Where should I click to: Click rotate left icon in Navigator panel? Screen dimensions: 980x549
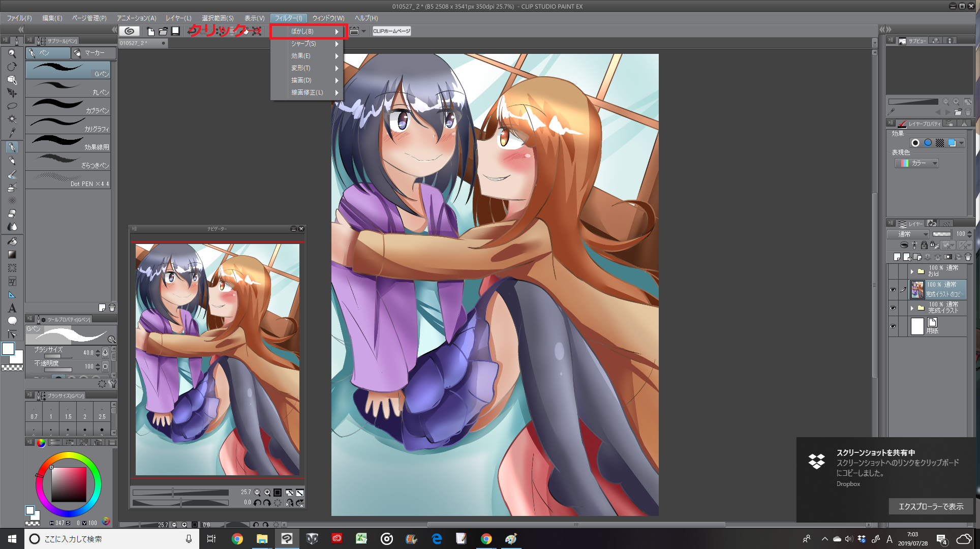[257, 502]
